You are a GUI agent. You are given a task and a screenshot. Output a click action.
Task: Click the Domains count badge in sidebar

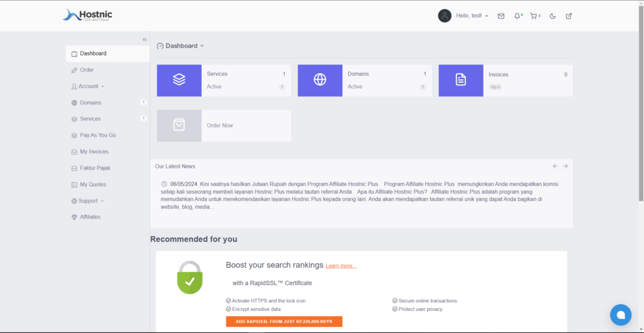[x=143, y=102]
